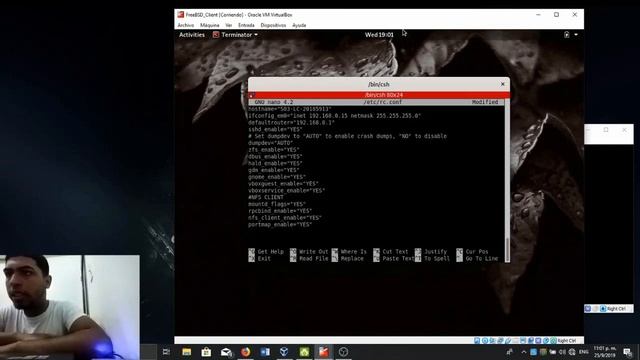Open the Windows taskbar clock and date

604,352
